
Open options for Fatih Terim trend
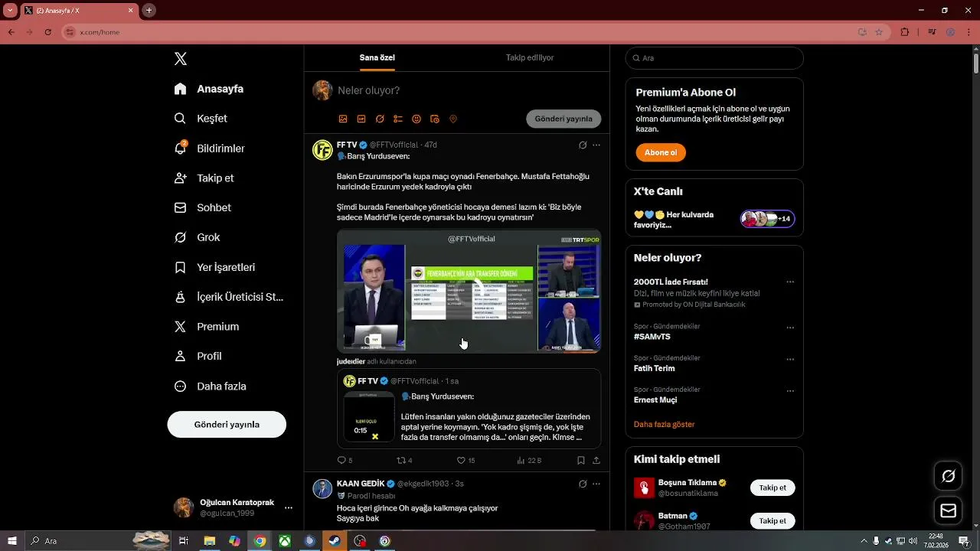[x=790, y=359]
